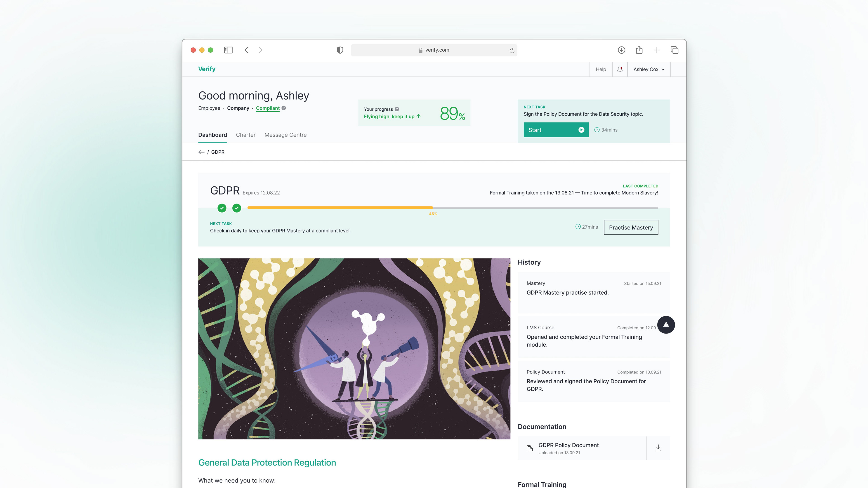The width and height of the screenshot is (868, 488).
Task: Click the dark warning alert floating icon
Action: [666, 325]
